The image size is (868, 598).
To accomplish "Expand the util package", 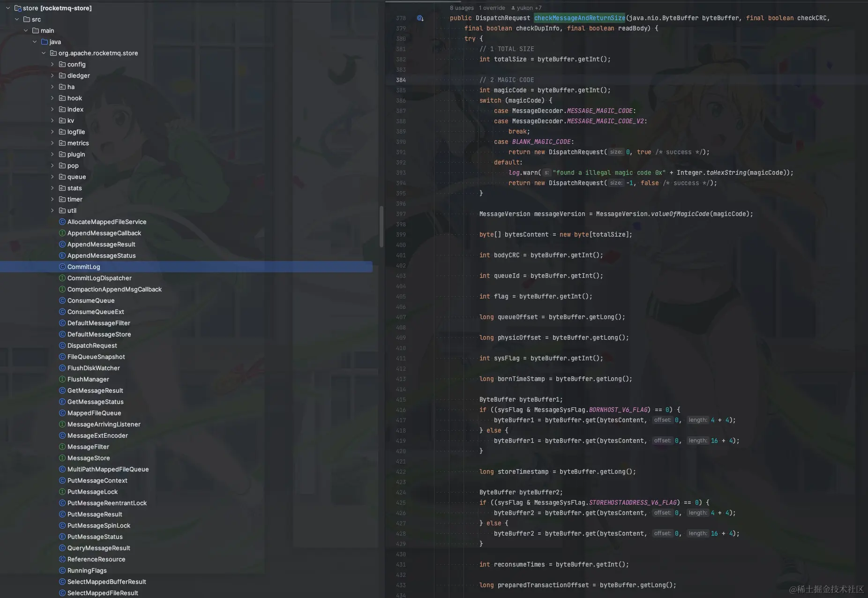I will (52, 210).
